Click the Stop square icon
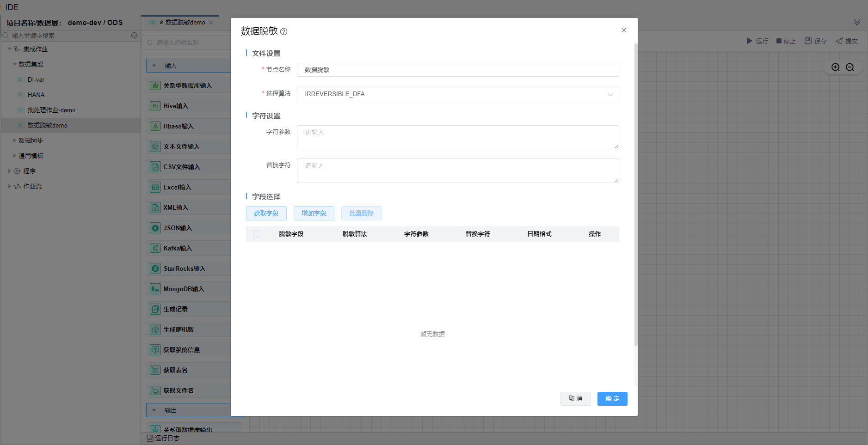This screenshot has height=445, width=868. (x=779, y=41)
